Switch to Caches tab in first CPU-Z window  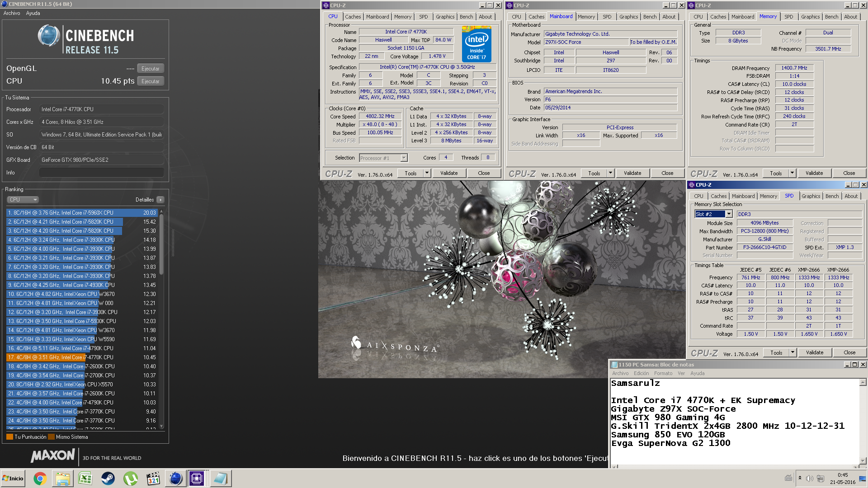coord(353,17)
